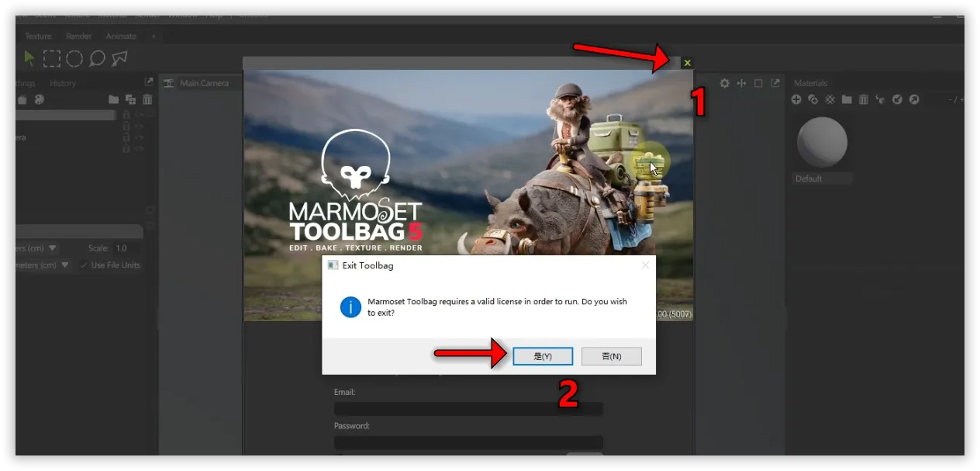This screenshot has width=980, height=471.
Task: Click the Main Camera icon
Action: pos(168,83)
